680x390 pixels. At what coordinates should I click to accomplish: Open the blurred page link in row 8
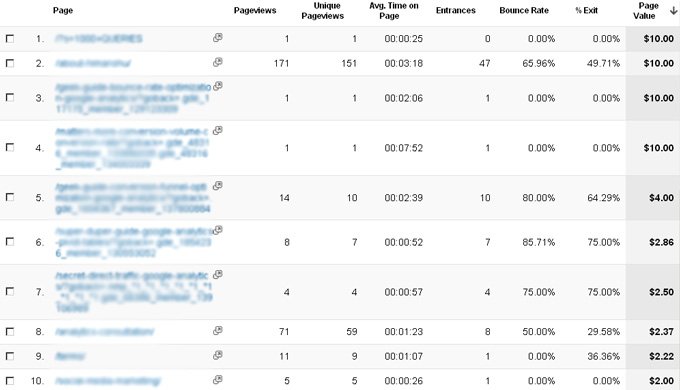(105, 332)
